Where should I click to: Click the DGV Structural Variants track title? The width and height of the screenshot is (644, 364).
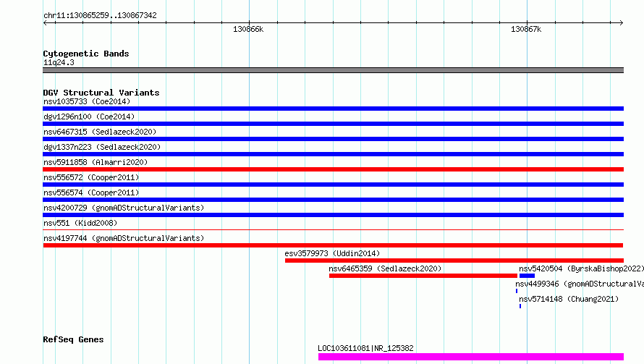(x=101, y=93)
